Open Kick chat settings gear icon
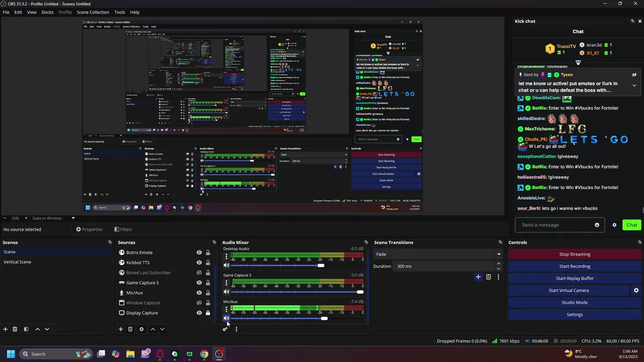Image resolution: width=644 pixels, height=362 pixels. point(614,225)
